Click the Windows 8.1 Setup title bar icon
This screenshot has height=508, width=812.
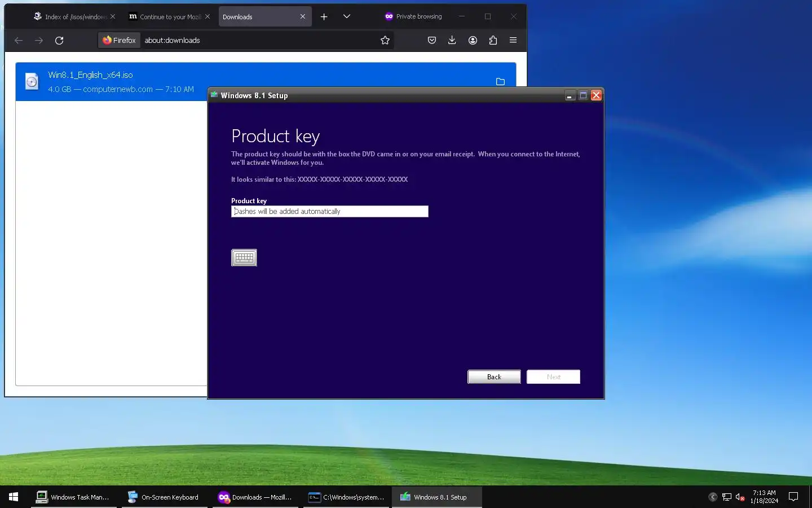[x=214, y=95]
